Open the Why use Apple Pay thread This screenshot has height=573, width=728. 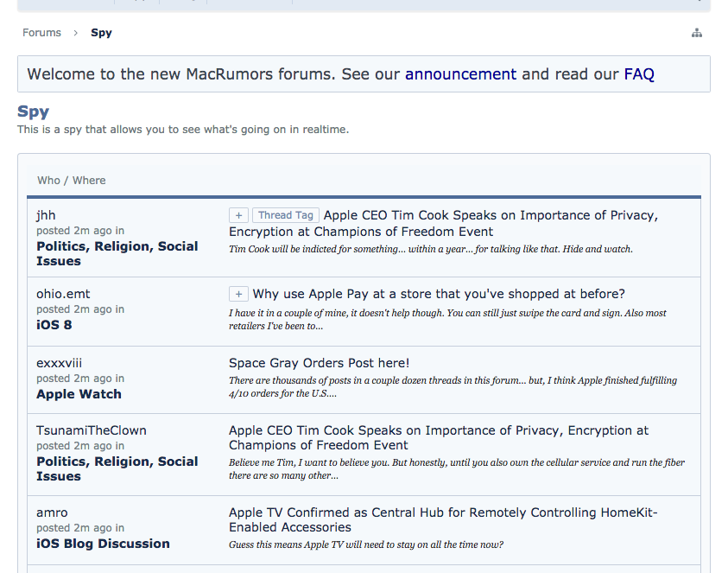point(439,294)
